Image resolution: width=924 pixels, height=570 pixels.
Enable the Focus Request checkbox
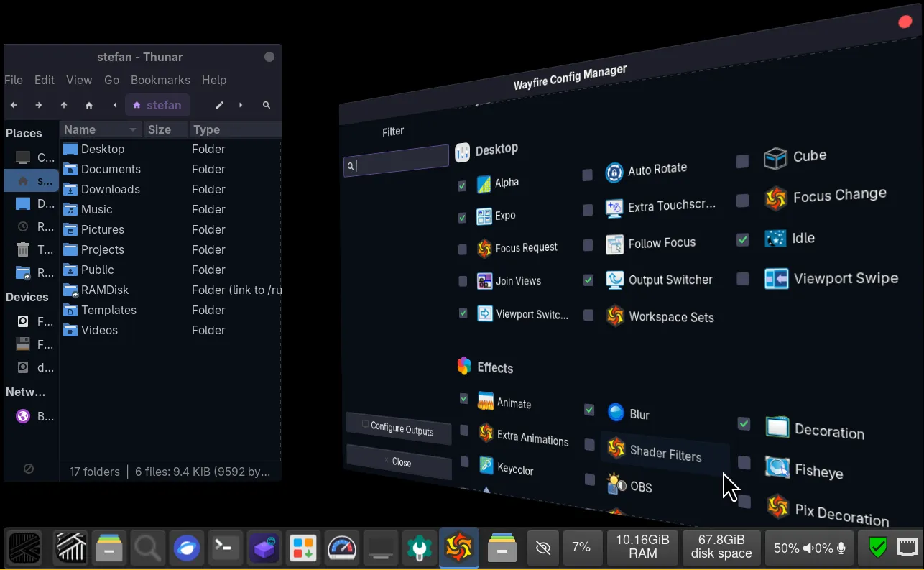(x=462, y=249)
